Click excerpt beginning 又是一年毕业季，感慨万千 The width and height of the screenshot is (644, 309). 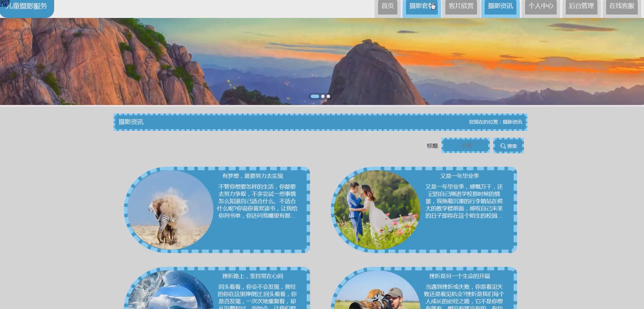tap(464, 201)
